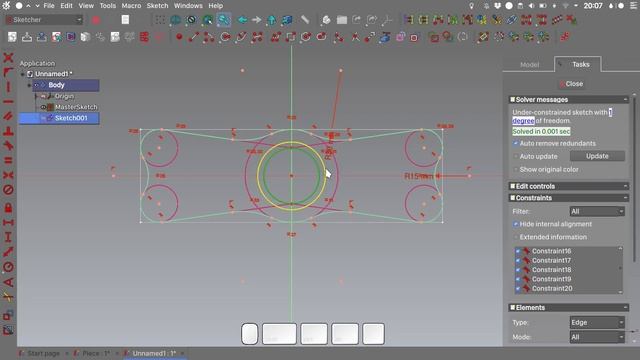Select the Block constraint tool
This screenshot has height=360, width=640.
[8, 189]
